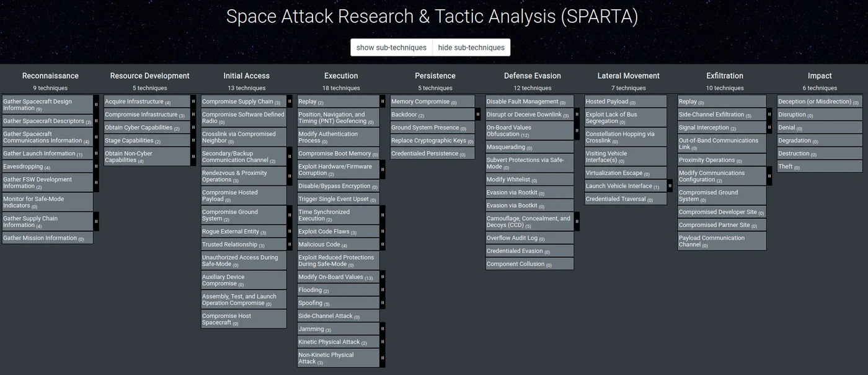The image size is (868, 375).
Task: Expand sub-techniques for Compromise Supply Chain
Action: [288, 101]
